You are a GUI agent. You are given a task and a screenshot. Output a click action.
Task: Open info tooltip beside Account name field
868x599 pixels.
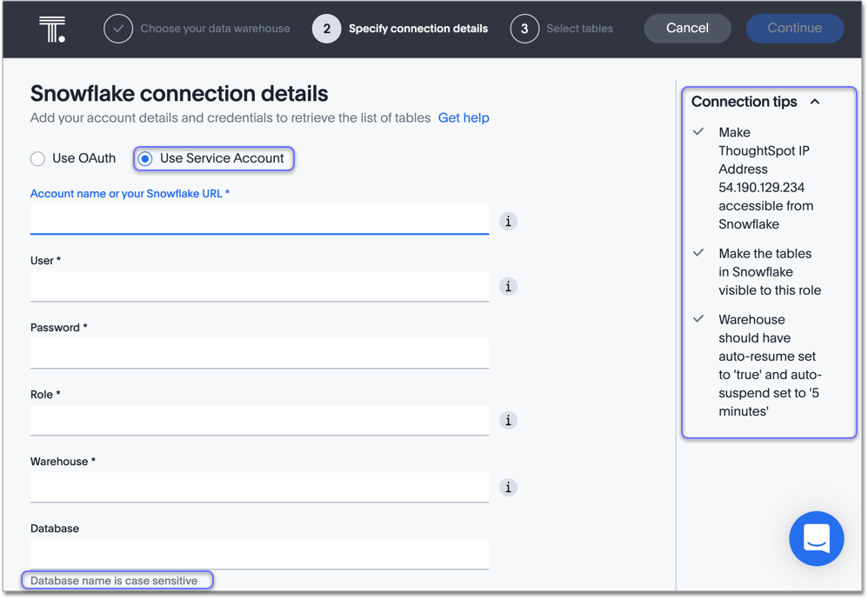(x=508, y=221)
